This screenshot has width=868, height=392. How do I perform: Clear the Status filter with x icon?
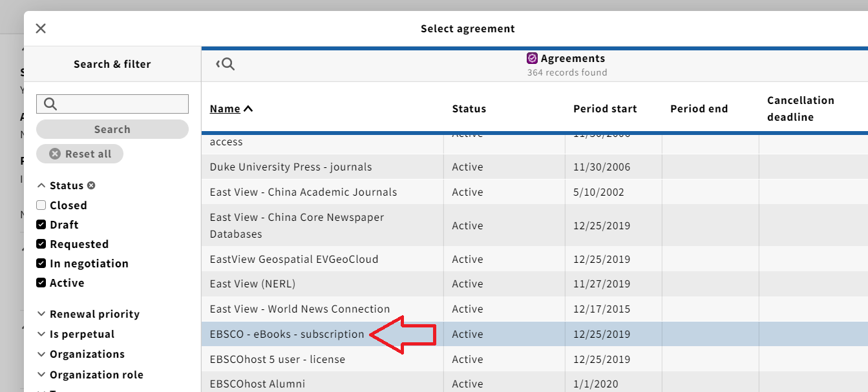tap(91, 185)
